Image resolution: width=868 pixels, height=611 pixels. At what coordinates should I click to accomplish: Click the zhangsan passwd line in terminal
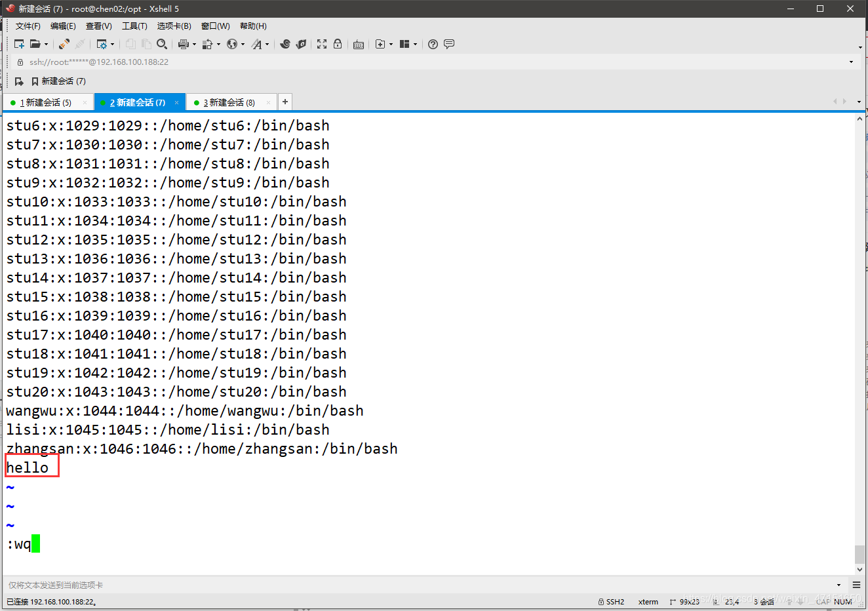202,449
